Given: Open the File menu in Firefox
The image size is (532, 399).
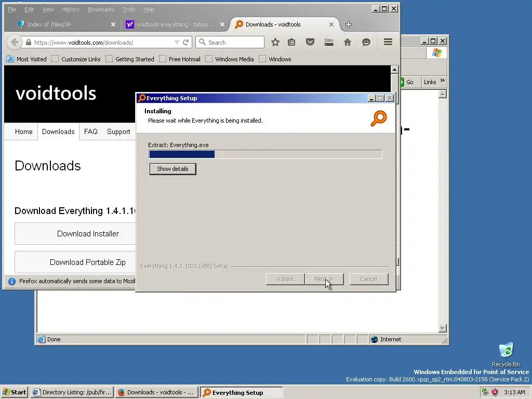Looking at the screenshot, I should click(x=12, y=9).
